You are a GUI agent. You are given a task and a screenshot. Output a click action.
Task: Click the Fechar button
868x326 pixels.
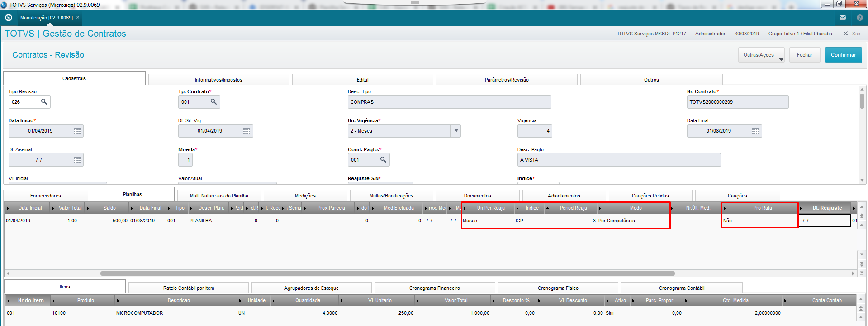(805, 55)
